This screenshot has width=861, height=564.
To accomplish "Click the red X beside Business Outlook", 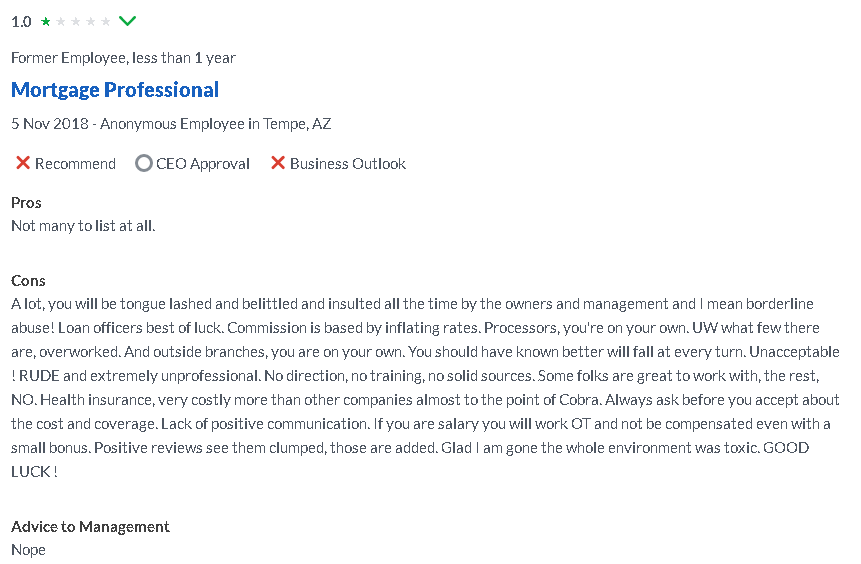I will click(x=278, y=163).
